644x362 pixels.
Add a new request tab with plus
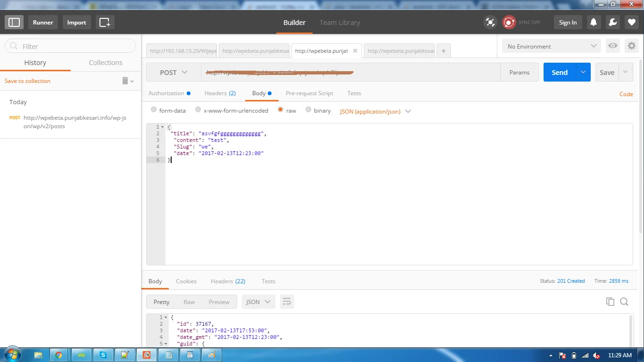pyautogui.click(x=444, y=51)
